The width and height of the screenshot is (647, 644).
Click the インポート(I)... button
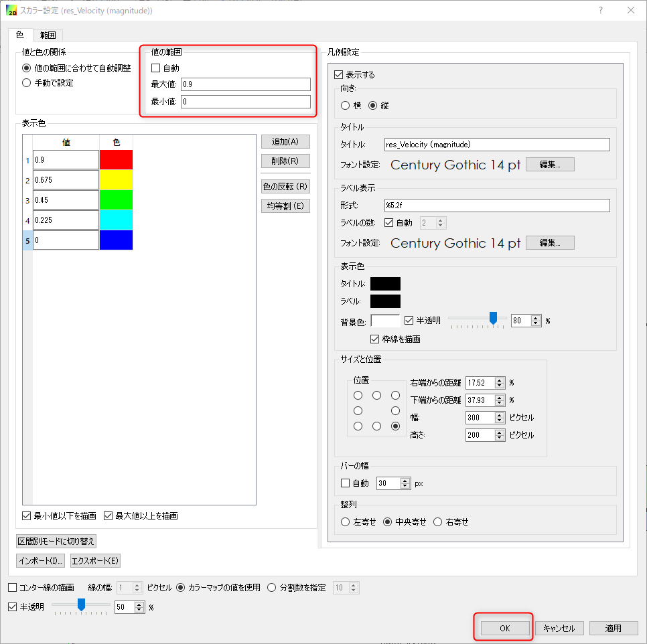pos(40,561)
